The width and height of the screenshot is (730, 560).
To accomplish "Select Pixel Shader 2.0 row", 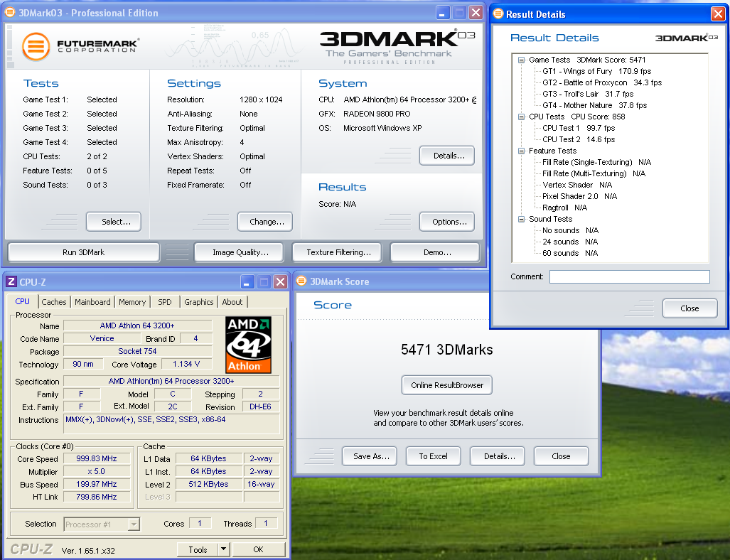I will (579, 196).
